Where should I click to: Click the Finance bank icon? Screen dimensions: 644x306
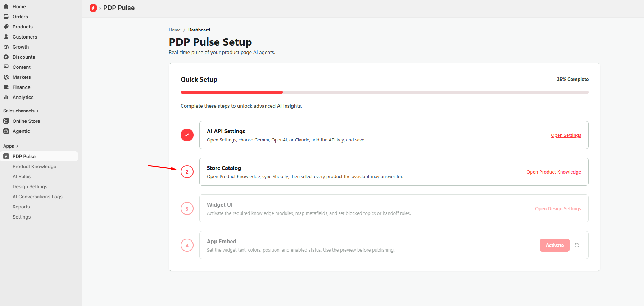point(6,87)
